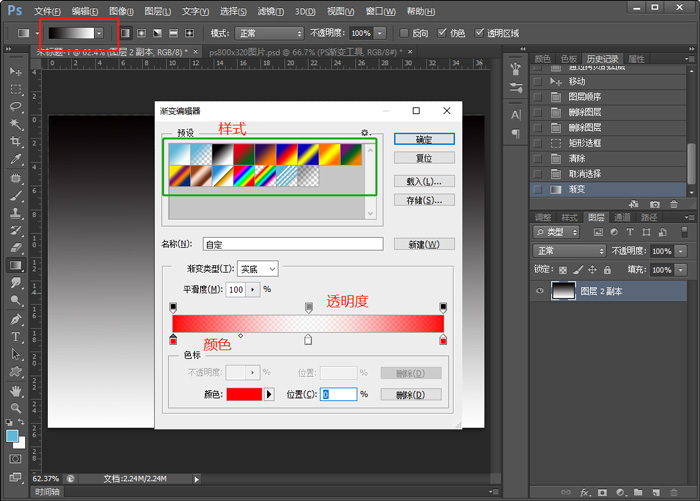
Task: Click the 载入 load button
Action: coord(424,181)
